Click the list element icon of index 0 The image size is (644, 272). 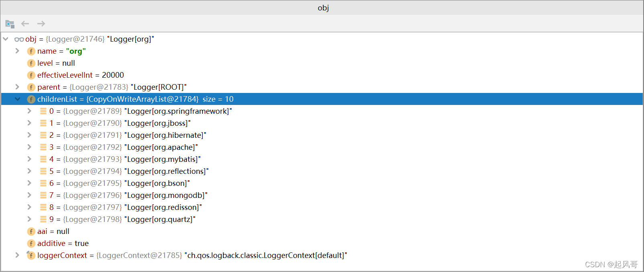[43, 111]
